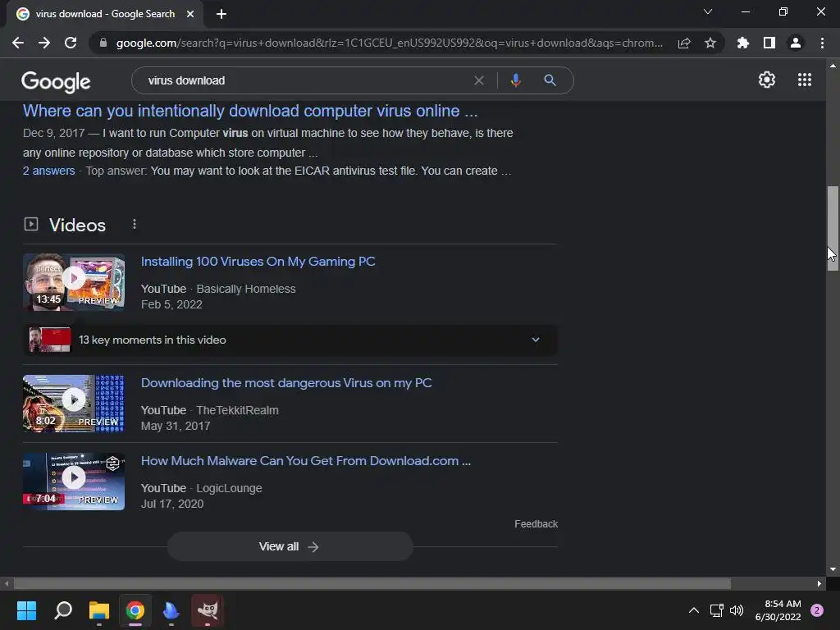Play the 8:02 TheTekkitRealm thumbnail

tap(74, 404)
